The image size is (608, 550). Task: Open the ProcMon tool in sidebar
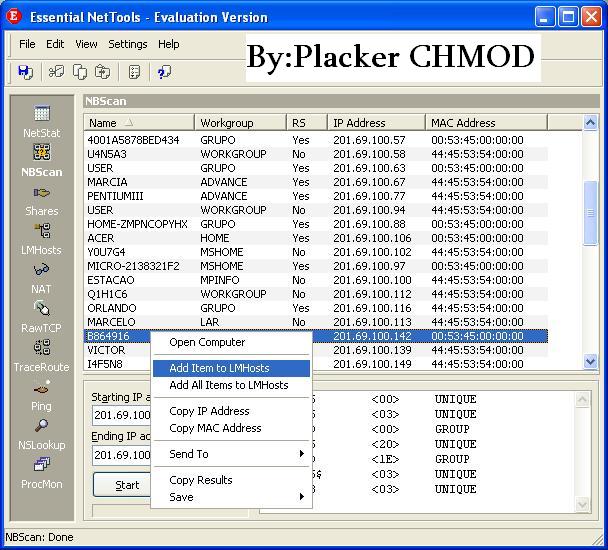pyautogui.click(x=41, y=473)
